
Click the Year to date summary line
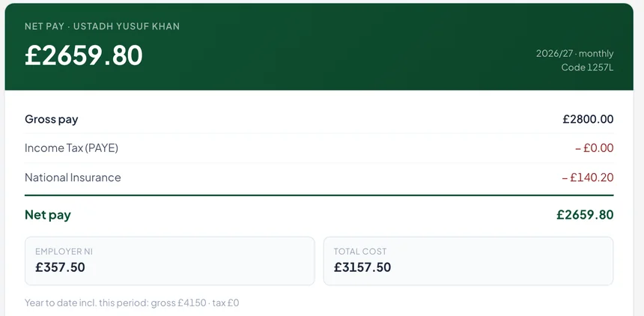point(132,303)
